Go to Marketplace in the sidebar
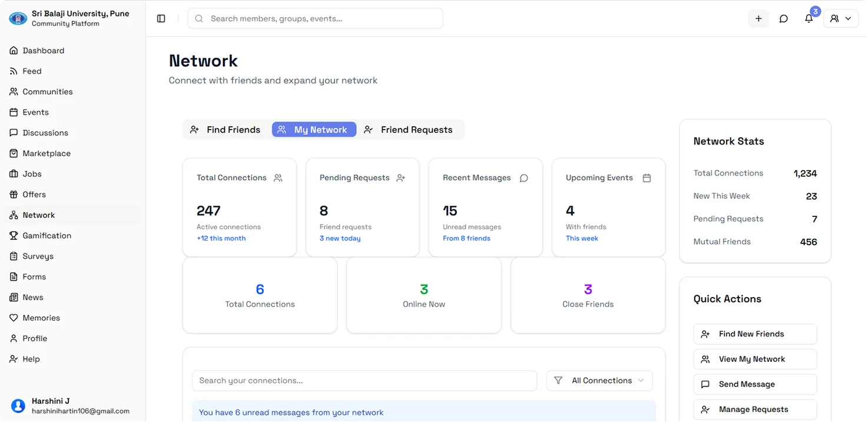The width and height of the screenshot is (868, 422). click(46, 153)
